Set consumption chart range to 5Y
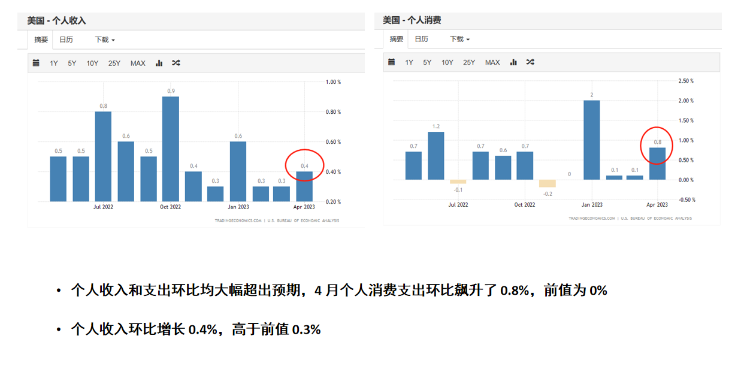 [427, 62]
